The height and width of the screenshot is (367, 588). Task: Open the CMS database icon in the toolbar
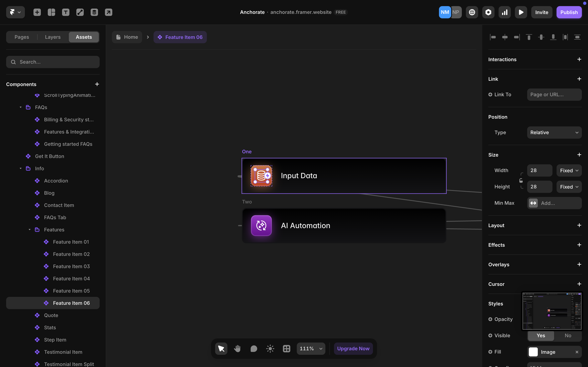tap(94, 12)
